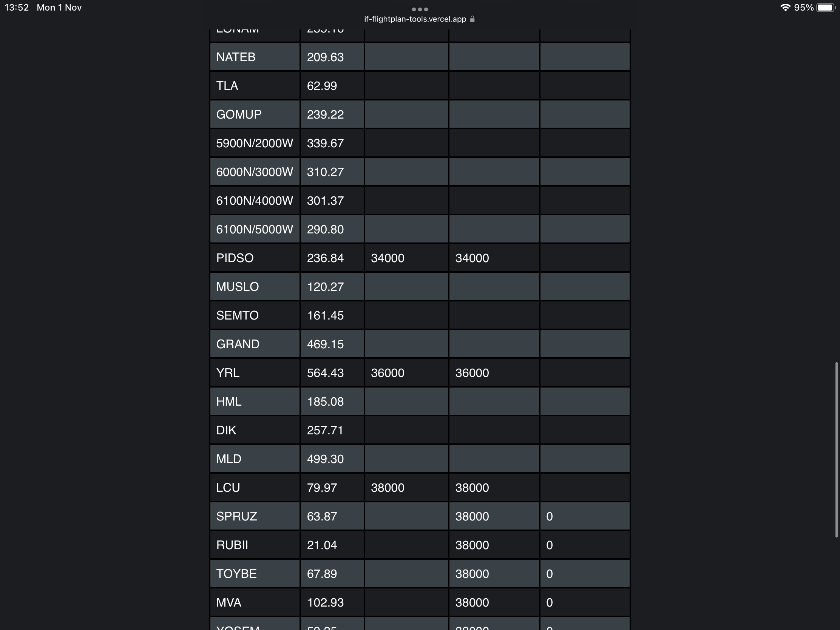Select the NATEB waypoint cell
Viewport: 840px width, 630px height.
click(x=236, y=57)
